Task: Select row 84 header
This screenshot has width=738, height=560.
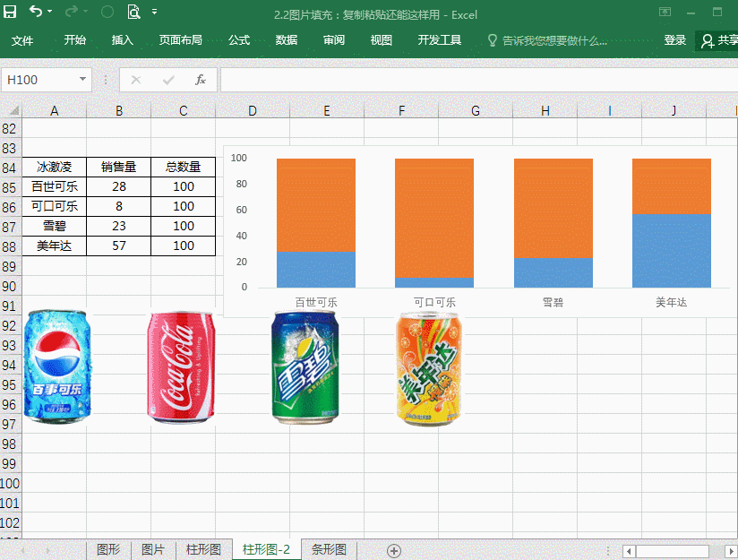Action: pyautogui.click(x=11, y=168)
